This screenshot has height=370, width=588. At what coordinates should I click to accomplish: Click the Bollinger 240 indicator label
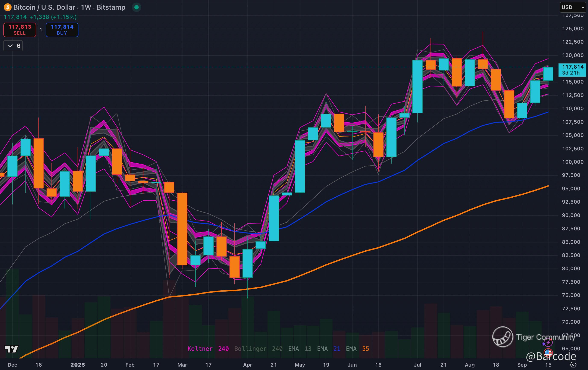258,348
